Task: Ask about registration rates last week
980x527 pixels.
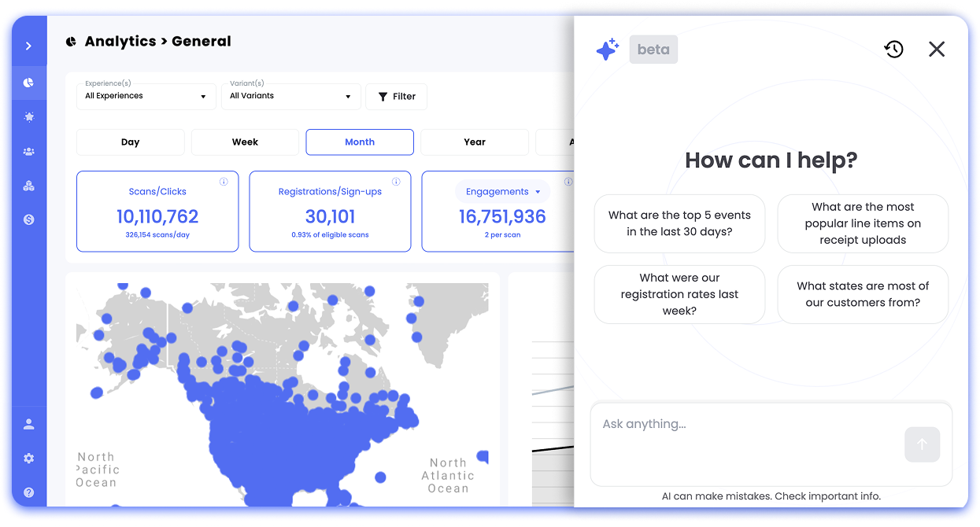Action: 679,294
